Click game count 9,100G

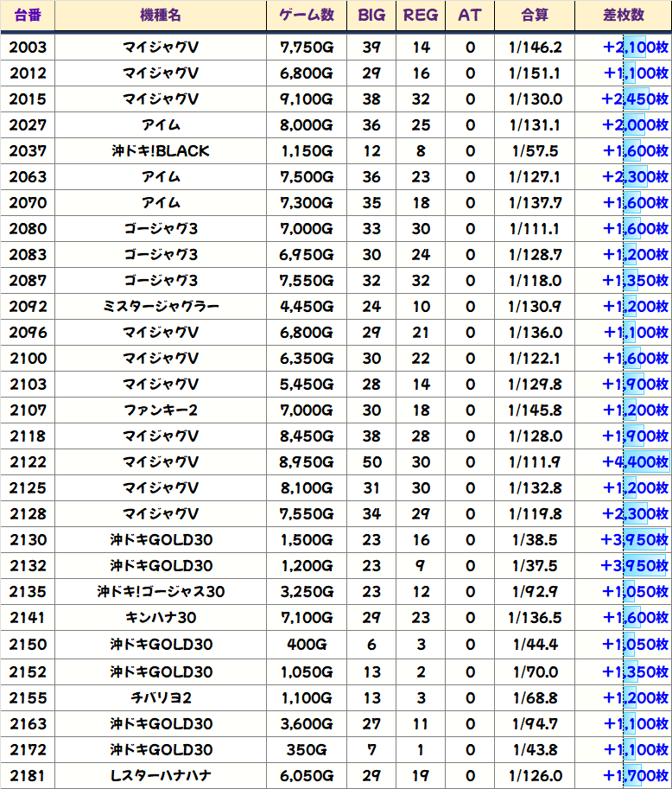click(x=307, y=99)
